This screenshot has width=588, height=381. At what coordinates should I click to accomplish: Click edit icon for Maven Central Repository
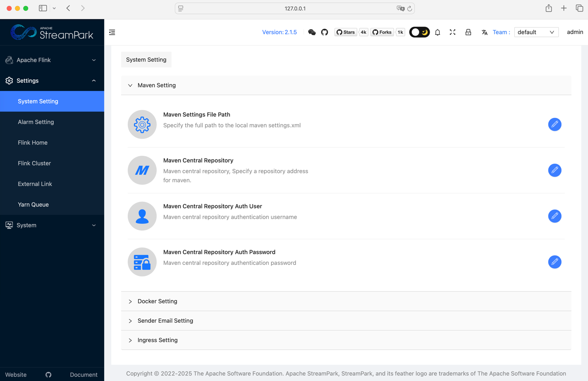555,170
